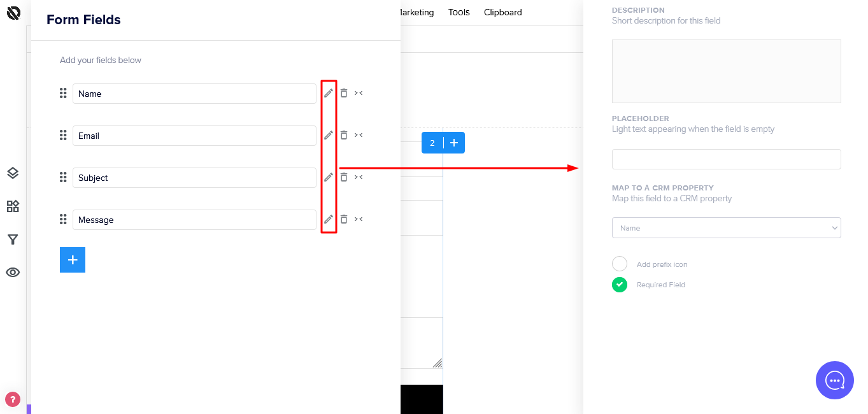
Task: Open the chat support bubble button
Action: click(x=834, y=380)
